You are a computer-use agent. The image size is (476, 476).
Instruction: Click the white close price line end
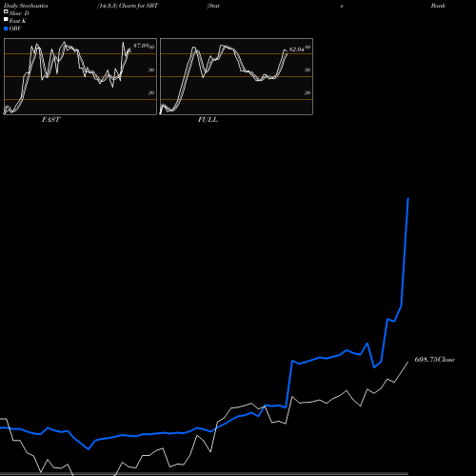pos(407,362)
